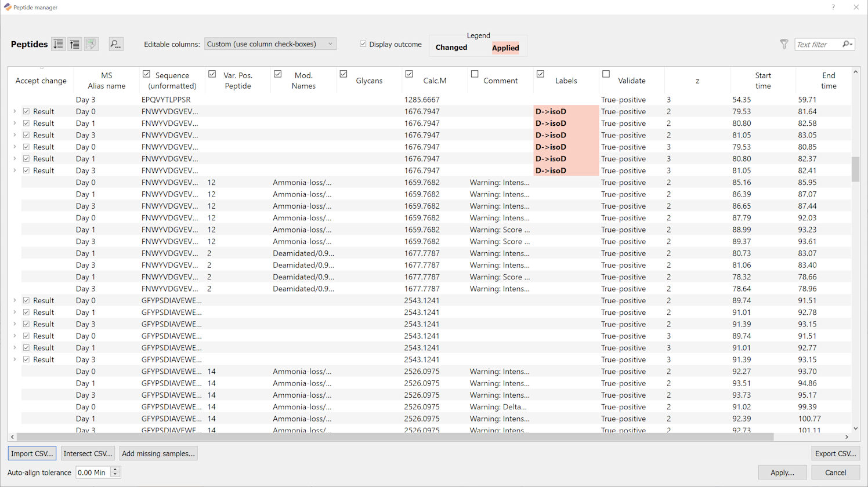868x487 pixels.
Task: Click the expand all rows icon
Action: pyautogui.click(x=58, y=44)
